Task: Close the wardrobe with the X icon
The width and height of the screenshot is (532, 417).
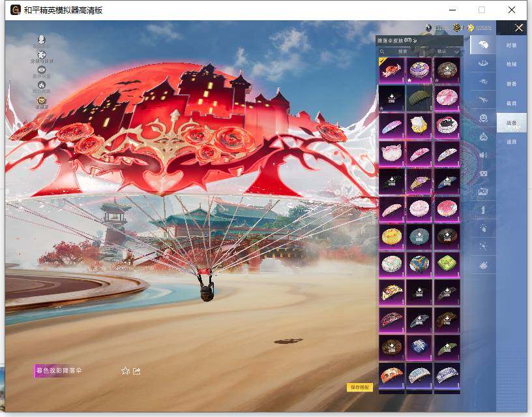Action: pos(519,28)
